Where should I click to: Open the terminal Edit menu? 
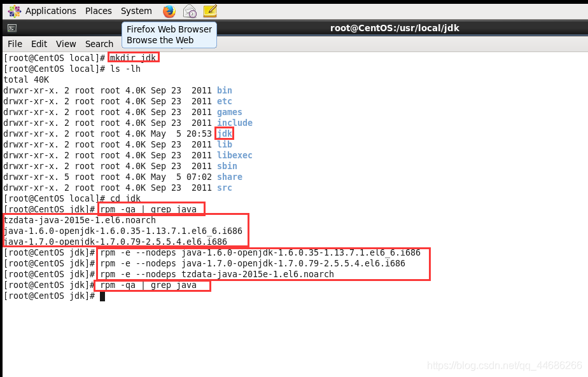(39, 44)
